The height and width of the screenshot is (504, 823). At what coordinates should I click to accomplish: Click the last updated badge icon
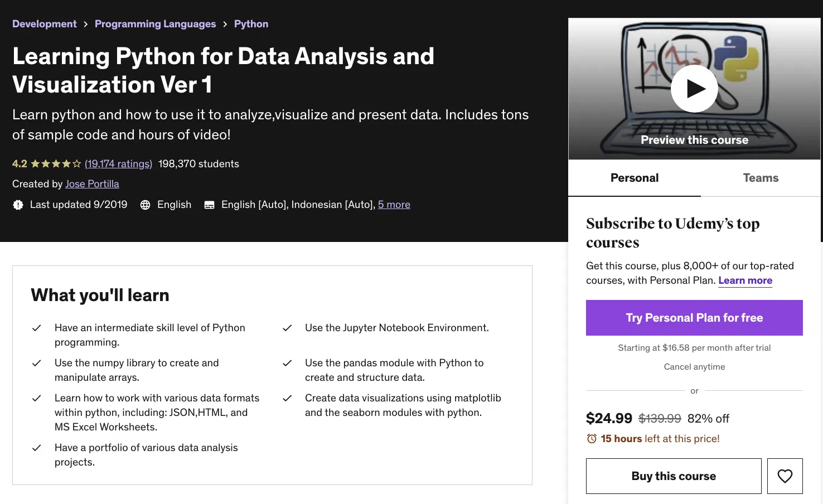[x=18, y=205]
